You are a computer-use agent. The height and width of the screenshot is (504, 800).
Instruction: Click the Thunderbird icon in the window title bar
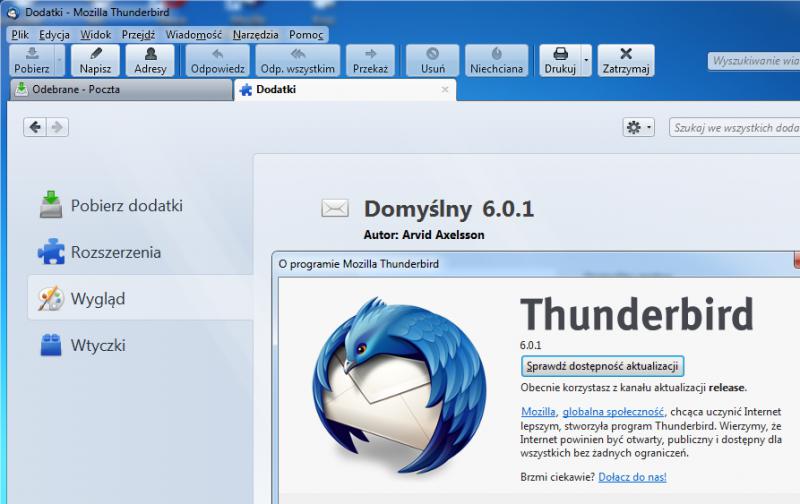[13, 13]
